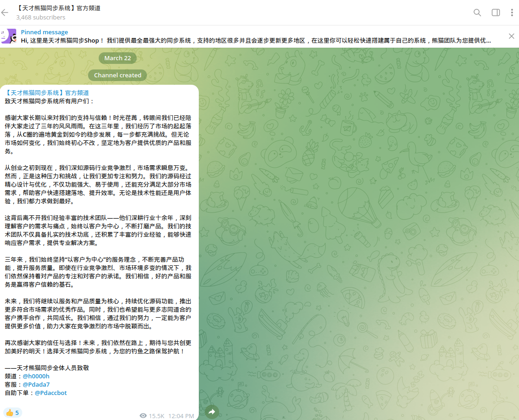Click the 15.5K view count eye icon
The image size is (519, 420).
pos(143,416)
